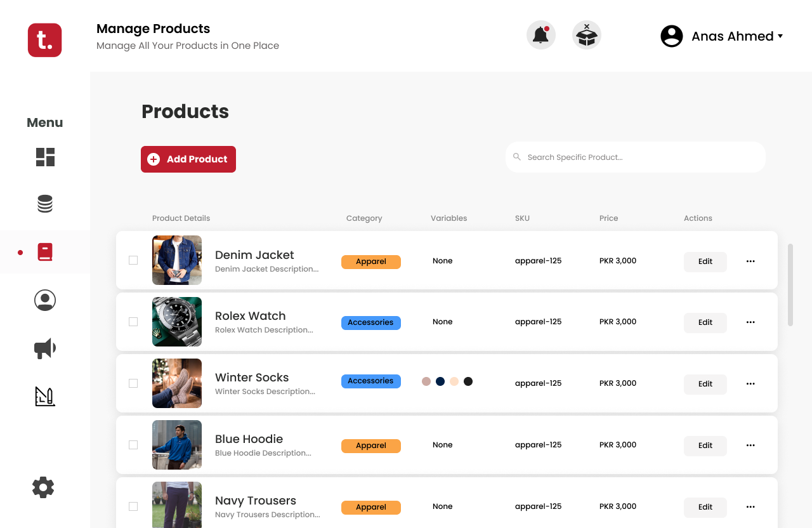Image resolution: width=812 pixels, height=528 pixels.
Task: Click the megaphone marketing icon
Action: click(45, 348)
